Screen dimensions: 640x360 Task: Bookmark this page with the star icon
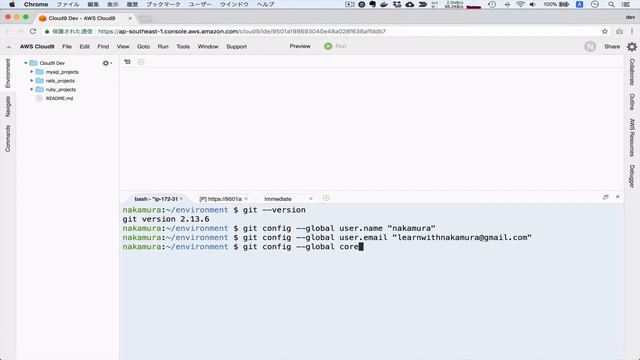604,31
